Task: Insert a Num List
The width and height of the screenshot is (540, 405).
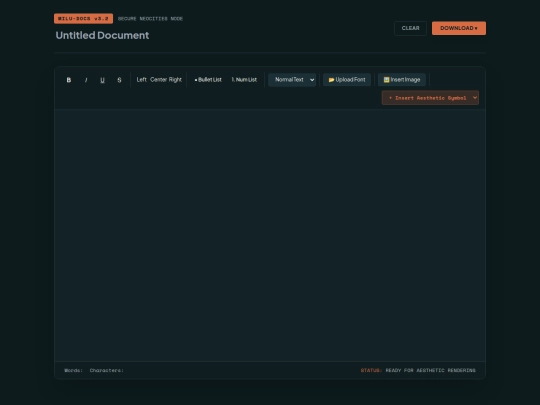Action: [x=244, y=80]
